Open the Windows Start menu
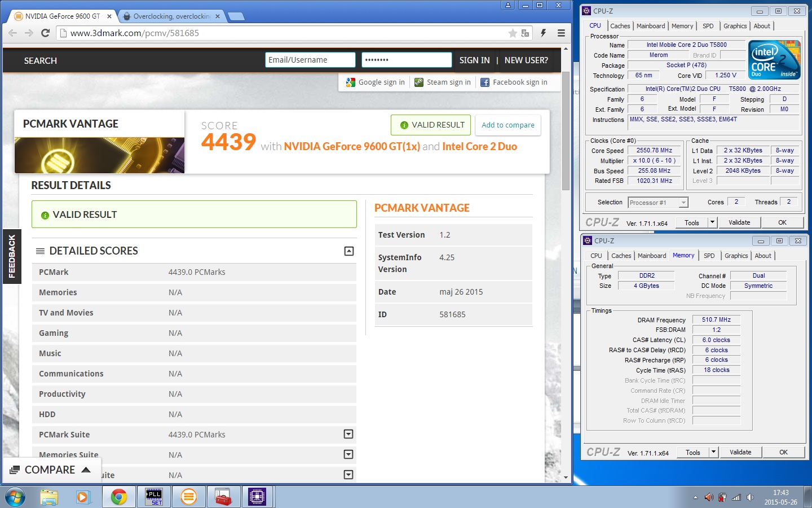The height and width of the screenshot is (508, 812). pos(15,497)
